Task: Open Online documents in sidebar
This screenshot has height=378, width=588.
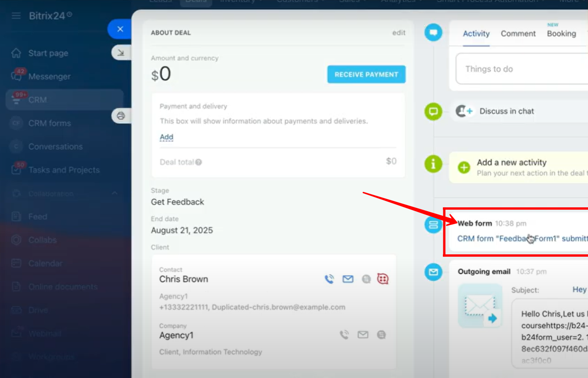Action: (63, 287)
